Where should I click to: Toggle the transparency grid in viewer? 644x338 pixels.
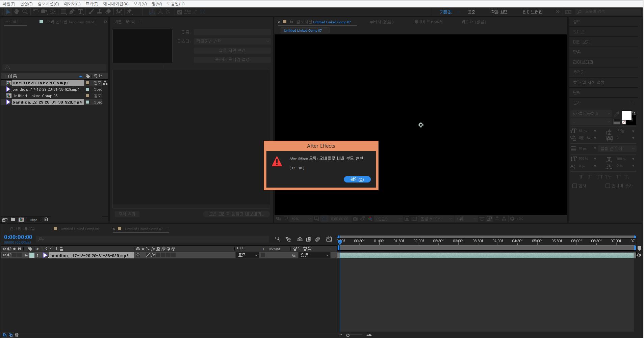click(414, 219)
